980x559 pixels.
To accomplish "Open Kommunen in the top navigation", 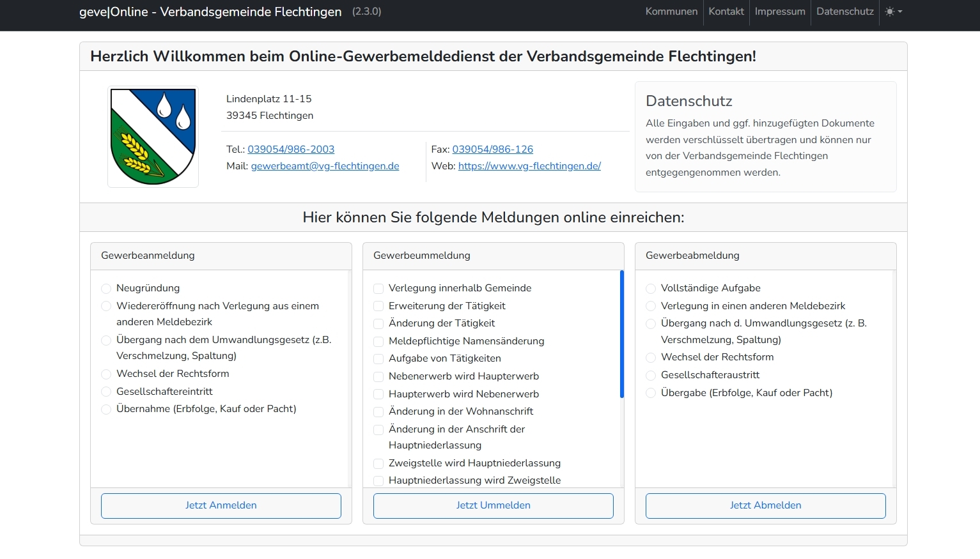I will click(x=671, y=11).
